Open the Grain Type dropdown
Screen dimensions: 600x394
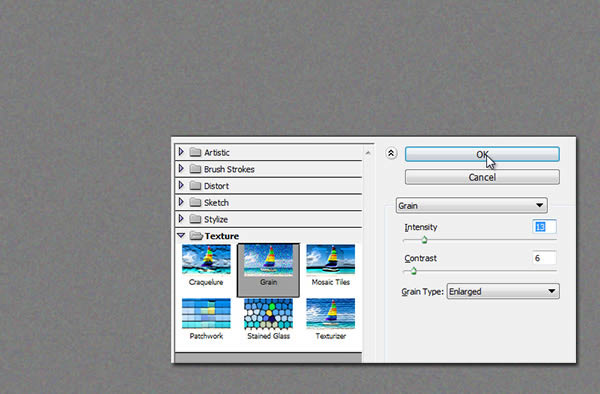(x=503, y=291)
